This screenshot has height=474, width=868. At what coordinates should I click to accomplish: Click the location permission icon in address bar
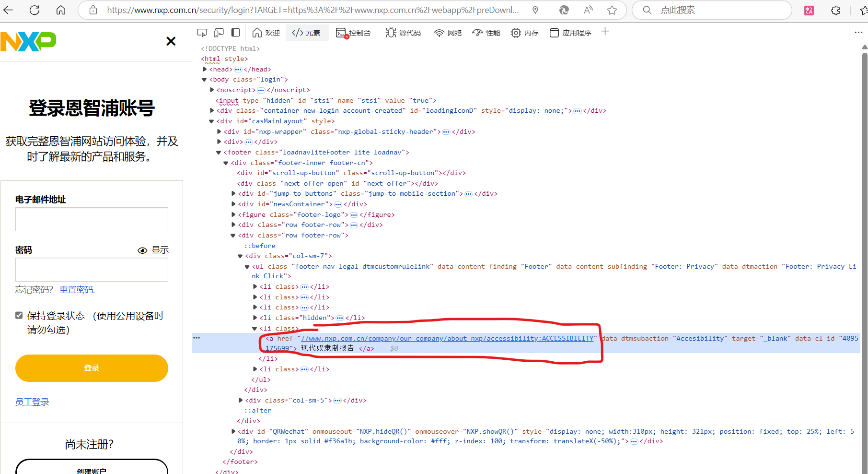(535, 10)
